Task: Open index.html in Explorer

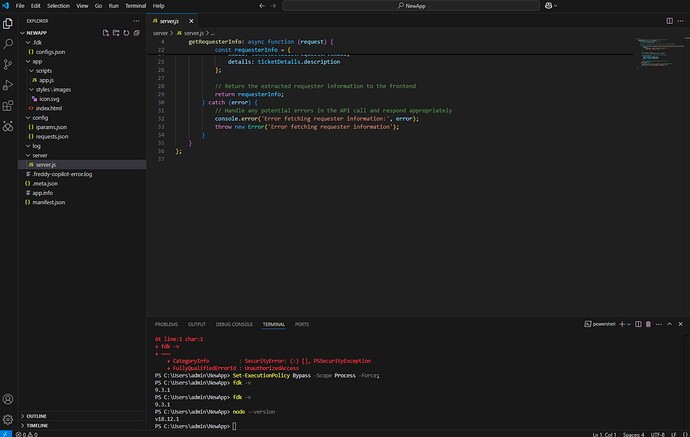Action: pos(82,108)
